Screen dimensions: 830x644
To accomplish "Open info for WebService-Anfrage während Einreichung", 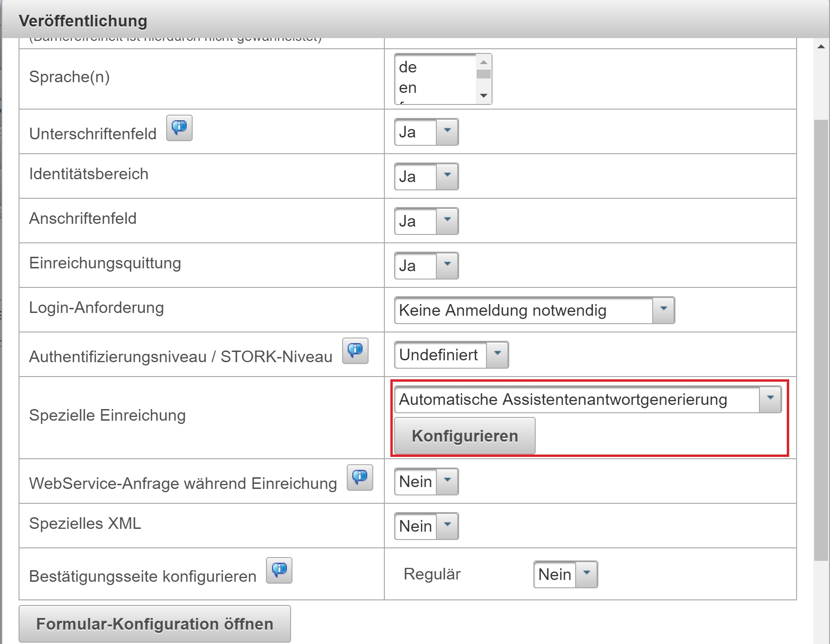I will pos(360,477).
